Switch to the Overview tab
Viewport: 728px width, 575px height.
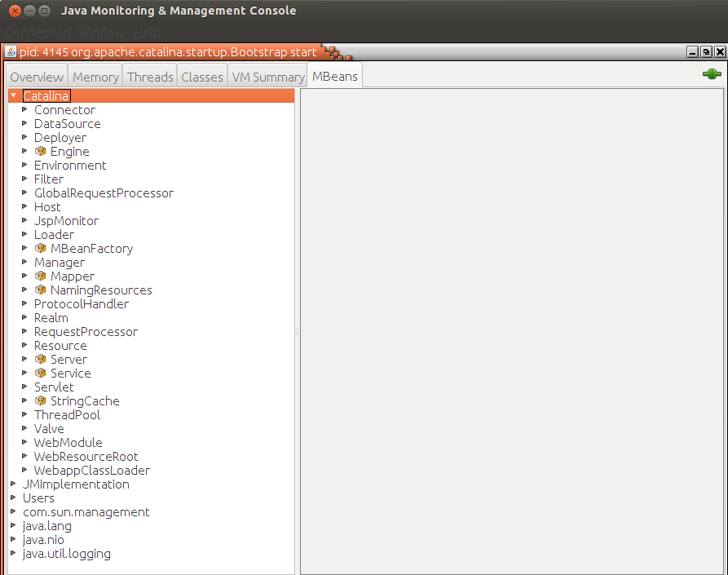[x=37, y=77]
